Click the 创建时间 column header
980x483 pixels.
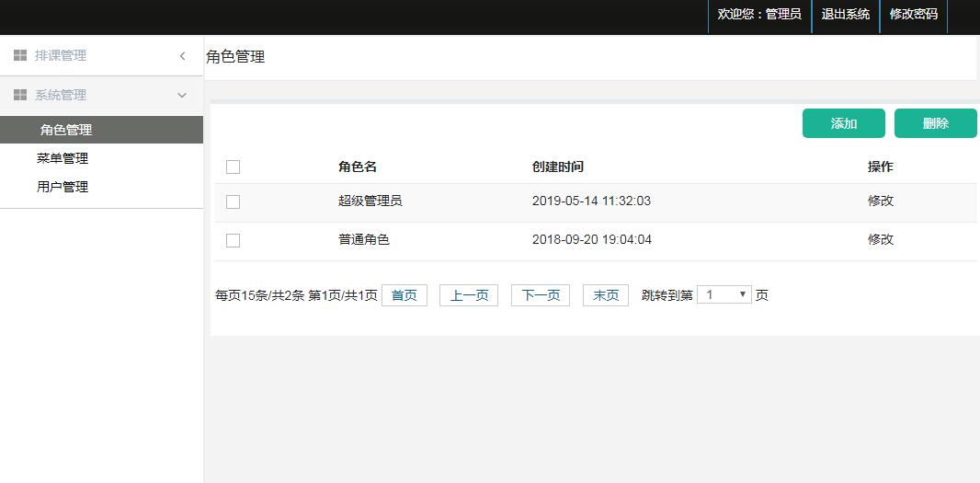tap(557, 167)
